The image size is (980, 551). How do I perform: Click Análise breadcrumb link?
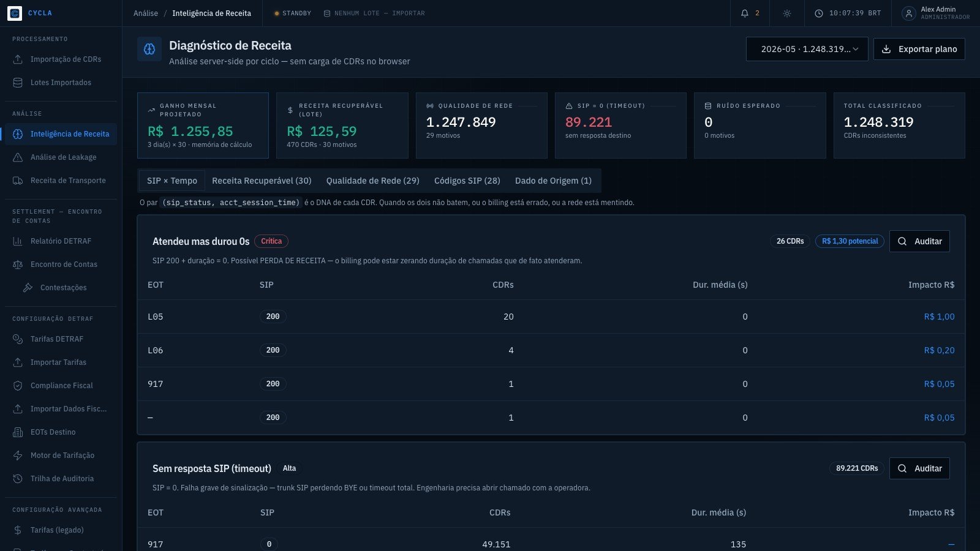146,13
